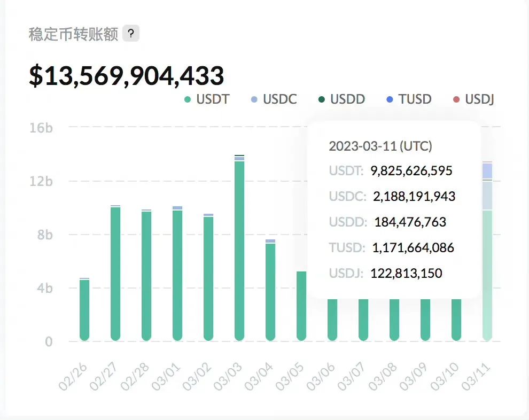Image resolution: width=529 pixels, height=420 pixels.
Task: Click the 03/05 bar
Action: 301,306
